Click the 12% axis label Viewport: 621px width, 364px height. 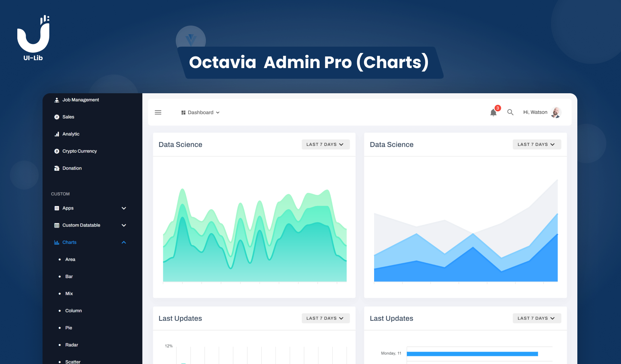coord(169,346)
